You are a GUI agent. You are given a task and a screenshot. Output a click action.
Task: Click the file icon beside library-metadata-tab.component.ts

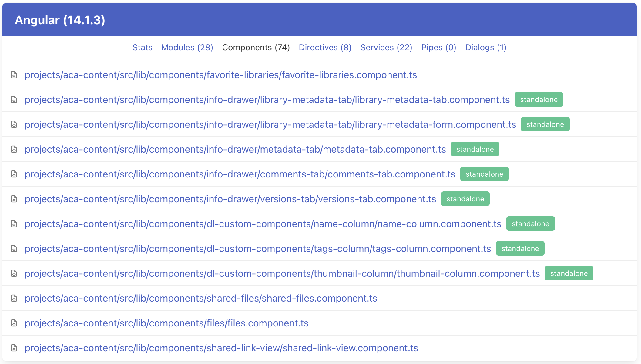click(x=14, y=99)
